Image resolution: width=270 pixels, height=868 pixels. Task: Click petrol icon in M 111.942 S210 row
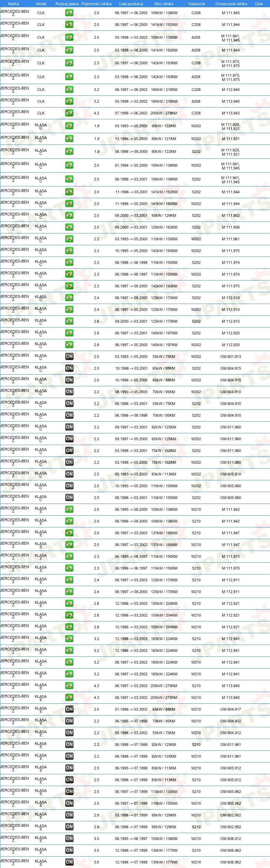pos(69,521)
